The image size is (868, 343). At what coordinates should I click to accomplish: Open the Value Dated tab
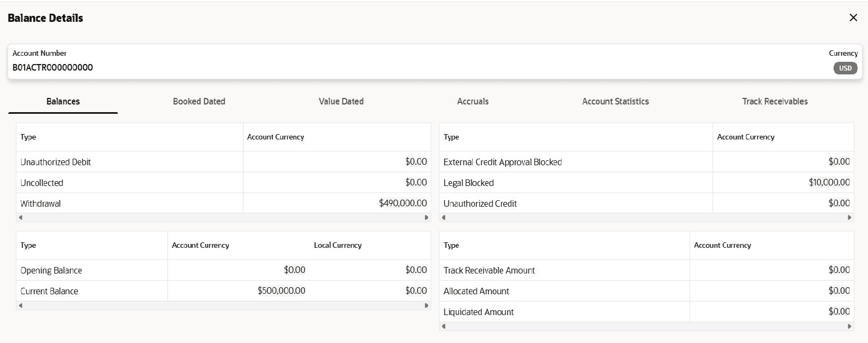coord(341,101)
